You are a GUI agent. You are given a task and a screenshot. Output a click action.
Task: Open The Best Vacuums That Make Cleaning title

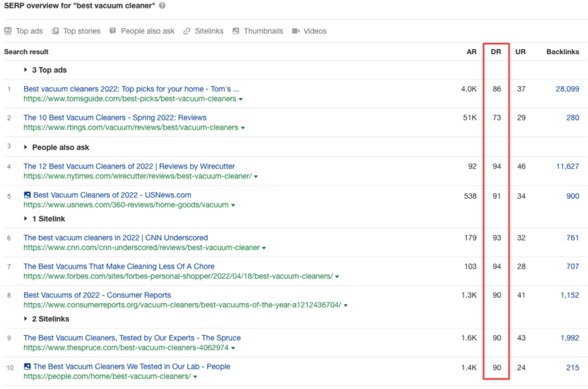pyautogui.click(x=119, y=266)
